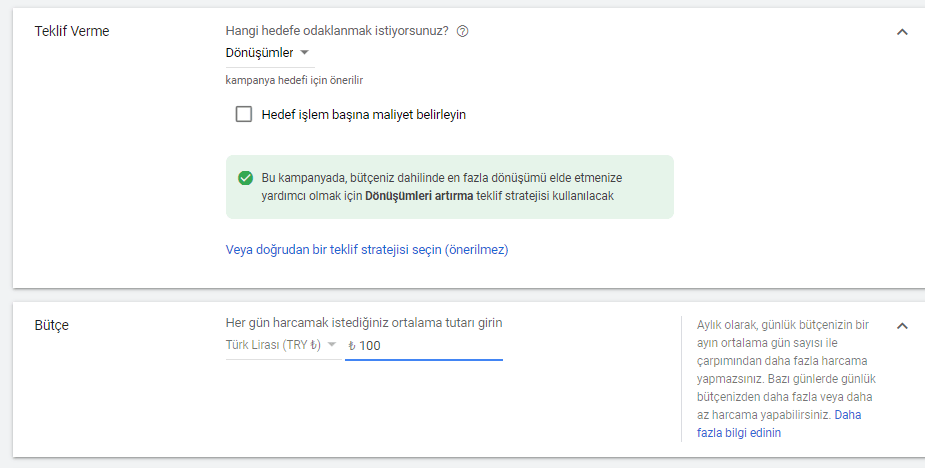Viewport: 925px width, 468px height.
Task: Click the Bütçe section heading
Action: [52, 325]
